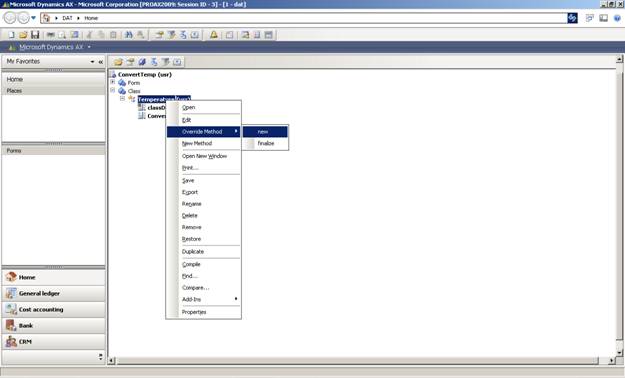Open the My Favorites dropdown arrow

92,62
